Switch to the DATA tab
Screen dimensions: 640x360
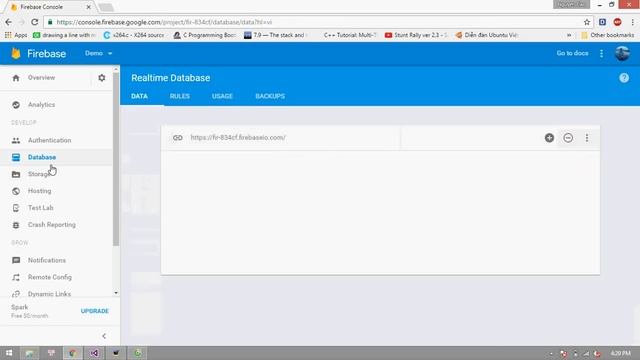coord(140,96)
